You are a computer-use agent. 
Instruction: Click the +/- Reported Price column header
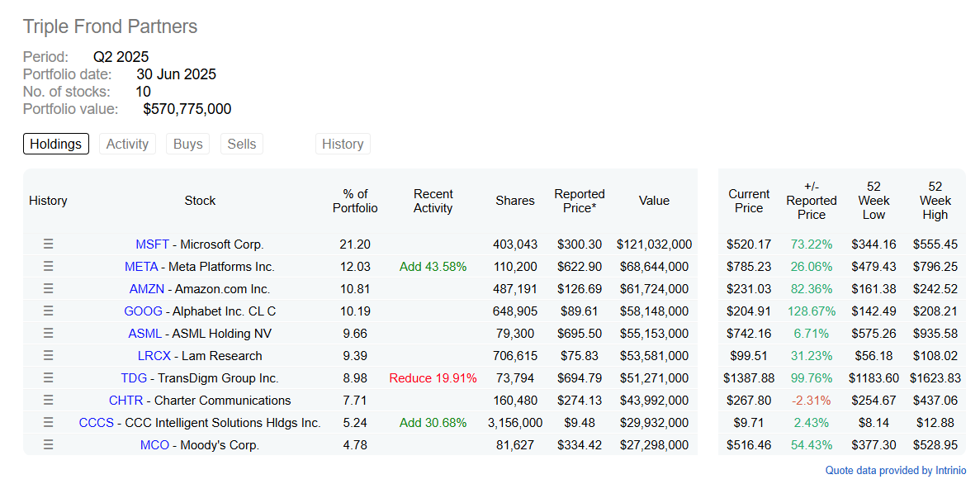(812, 201)
